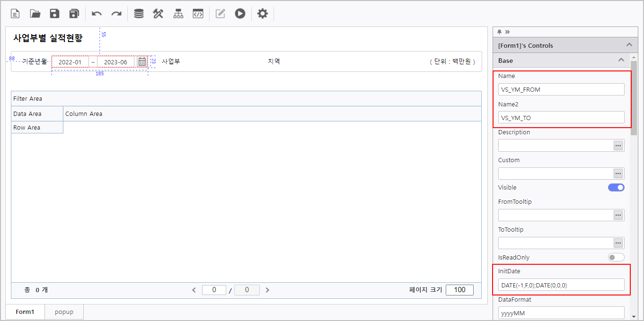Open the Description ellipsis button

618,146
